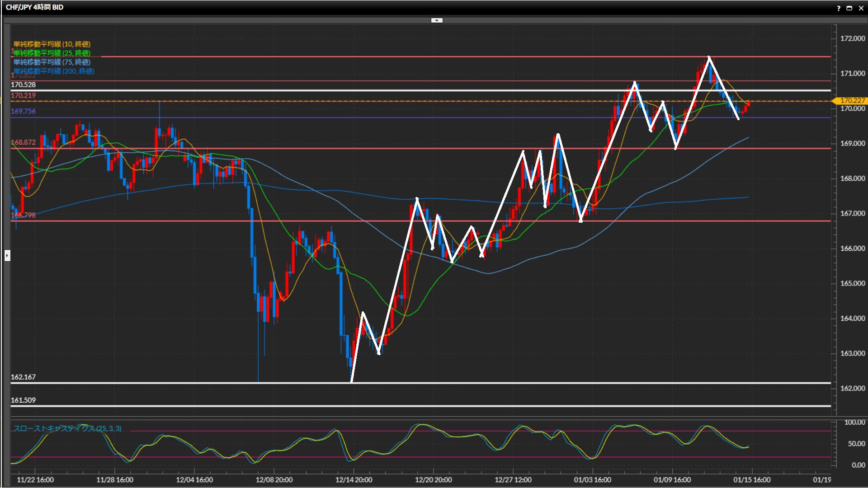Select the 10-period simple moving average label
Screen dimensions: 868x488
tap(52, 44)
